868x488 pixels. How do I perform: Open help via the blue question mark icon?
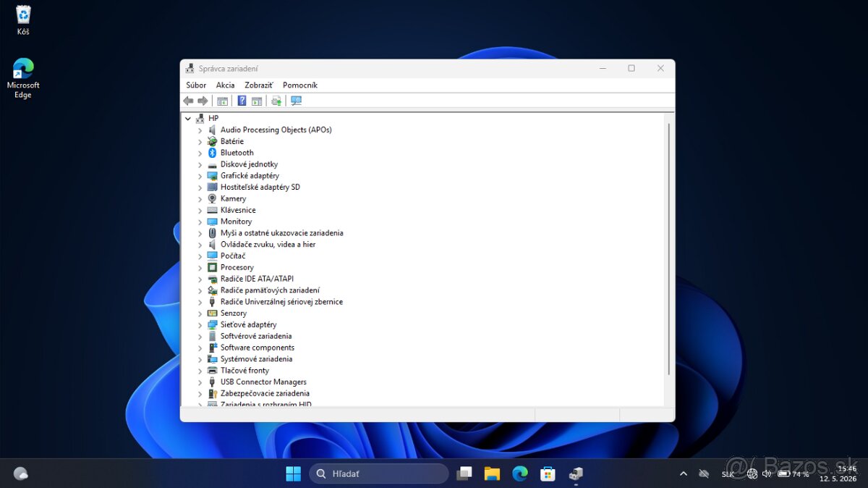point(242,101)
